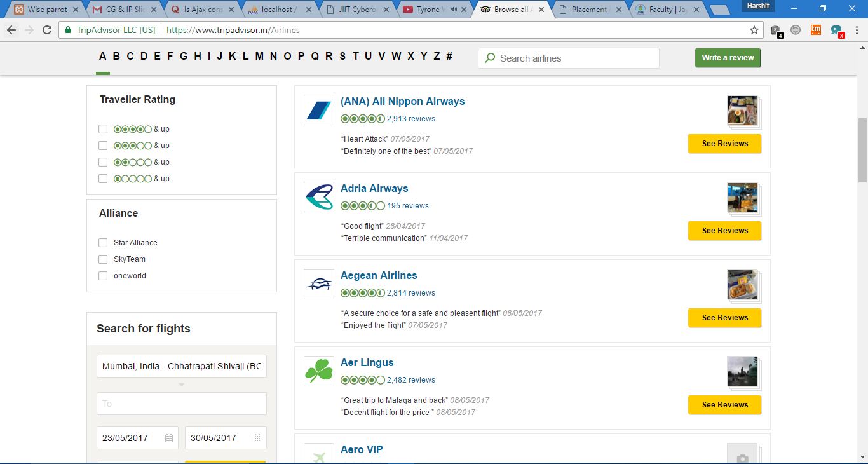Switch to the Faculty tab
Image resolution: width=868 pixels, height=464 pixels.
[667, 10]
